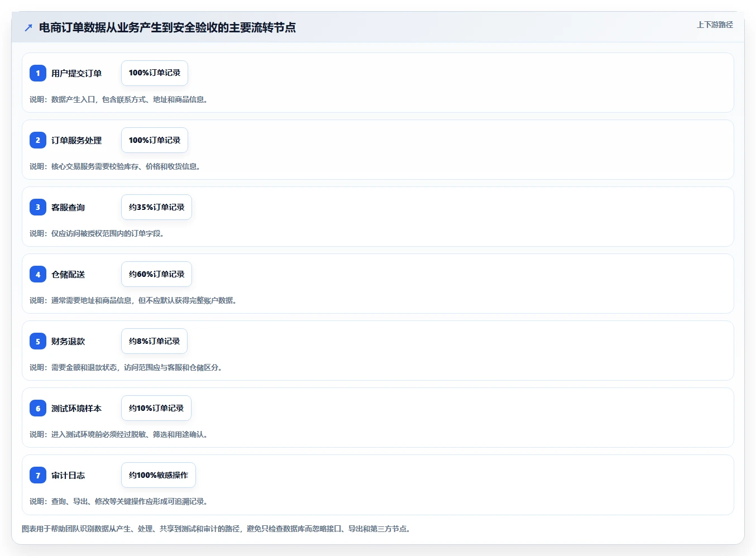Click the 约10%订单记录 pill

click(x=156, y=408)
